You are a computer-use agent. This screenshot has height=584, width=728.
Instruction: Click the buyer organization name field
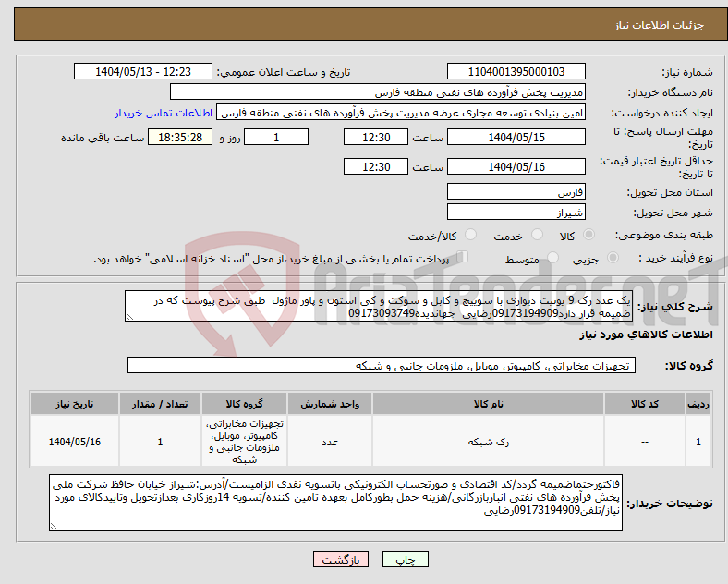[x=378, y=91]
